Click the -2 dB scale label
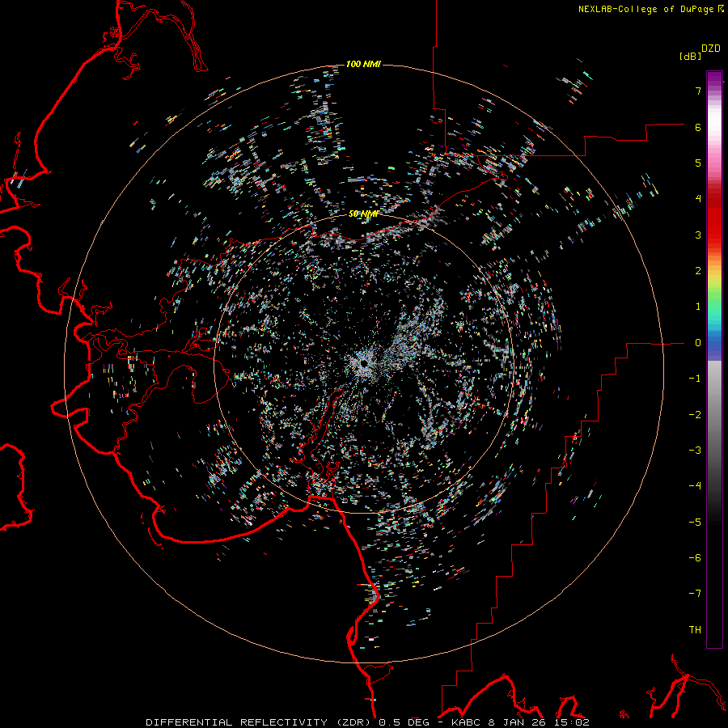 [695, 414]
